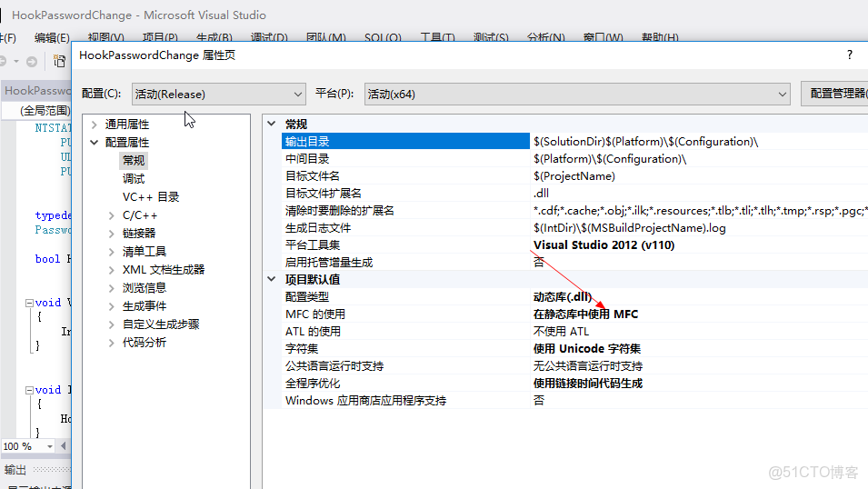Click the navigate forward toolbar icon

pyautogui.click(x=32, y=62)
